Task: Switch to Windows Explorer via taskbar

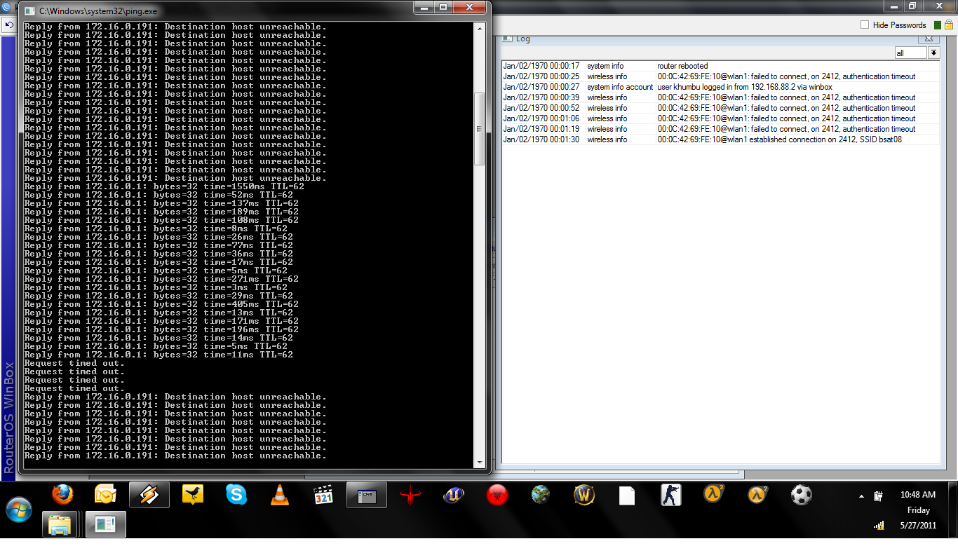Action: 60,525
